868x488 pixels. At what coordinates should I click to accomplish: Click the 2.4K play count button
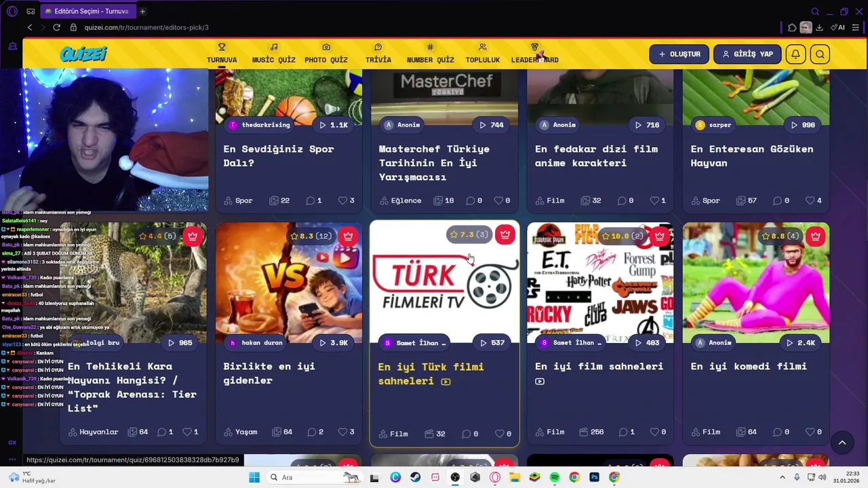[801, 343]
